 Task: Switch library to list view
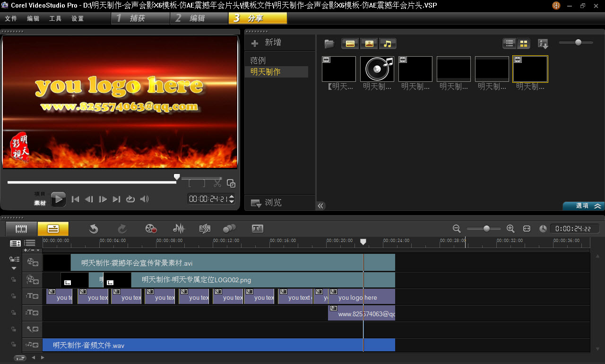[x=510, y=43]
